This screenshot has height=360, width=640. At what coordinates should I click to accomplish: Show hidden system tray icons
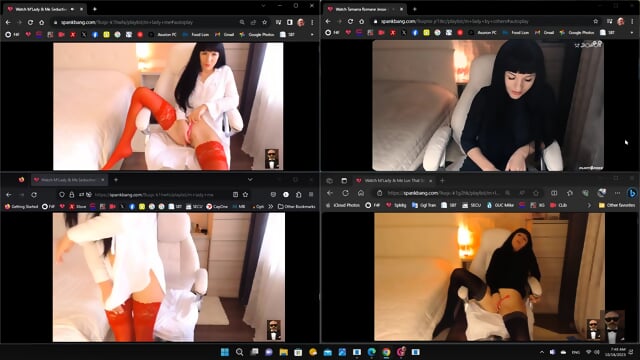click(x=542, y=352)
